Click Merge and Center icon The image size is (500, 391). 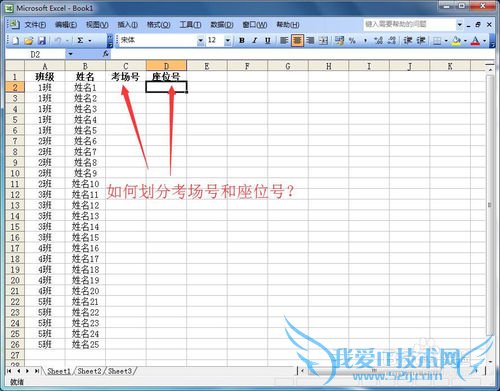click(323, 41)
